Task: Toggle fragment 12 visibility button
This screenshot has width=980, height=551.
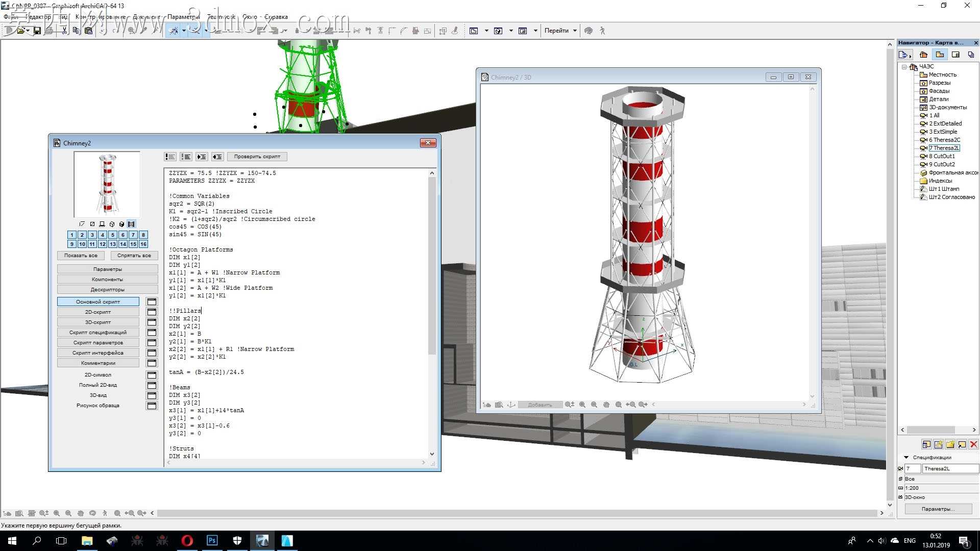Action: pyautogui.click(x=103, y=244)
